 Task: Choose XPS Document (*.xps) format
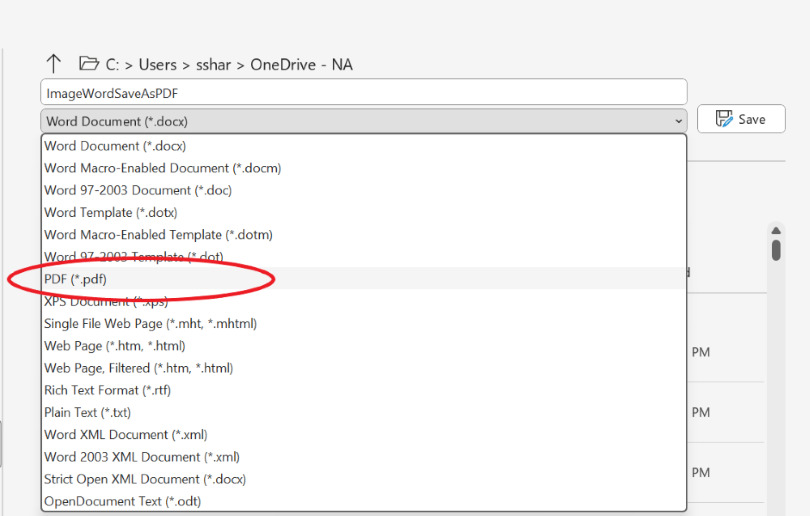pyautogui.click(x=105, y=301)
